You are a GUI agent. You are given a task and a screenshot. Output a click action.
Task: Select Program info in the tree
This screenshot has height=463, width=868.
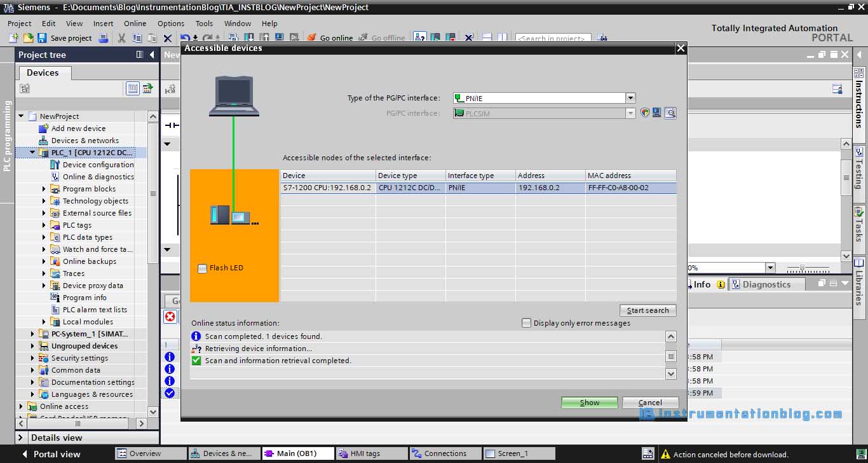(85, 298)
